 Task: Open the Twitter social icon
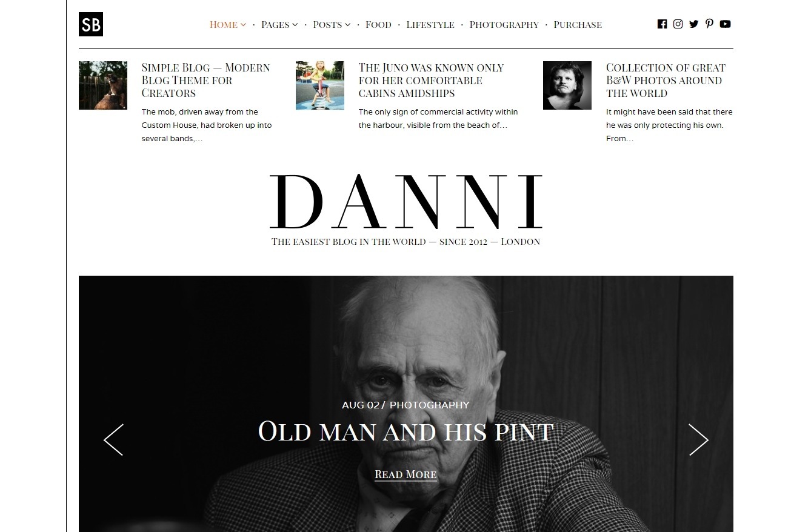point(693,24)
